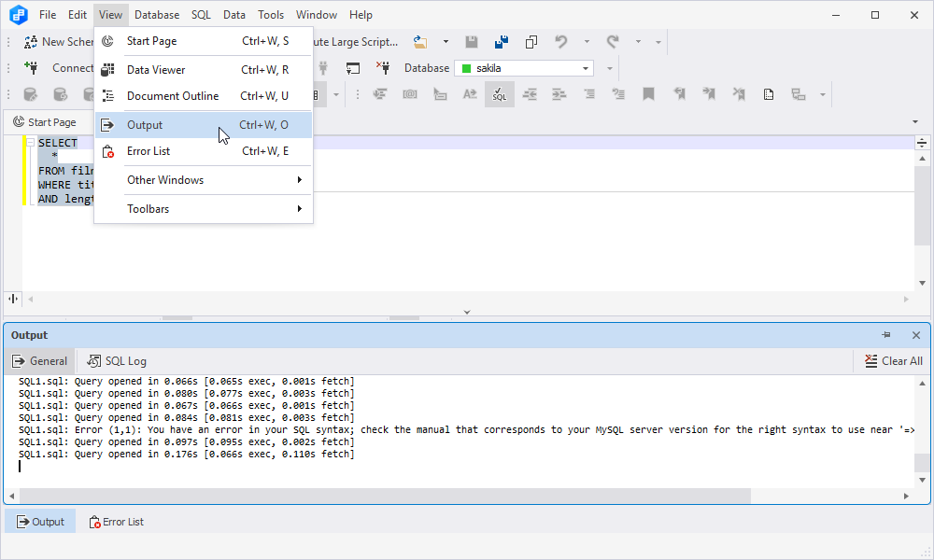Click the Copy documents icon
934x560 pixels.
coord(531,42)
